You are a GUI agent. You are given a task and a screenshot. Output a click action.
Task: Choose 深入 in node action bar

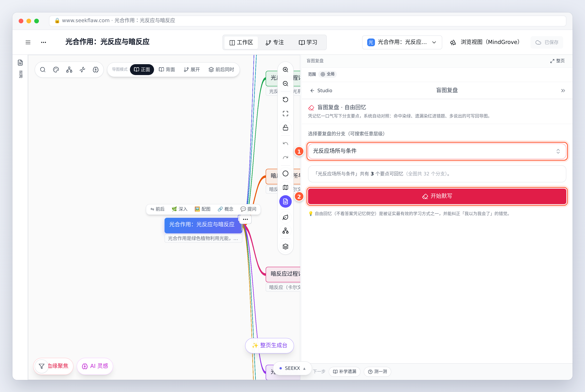180,209
